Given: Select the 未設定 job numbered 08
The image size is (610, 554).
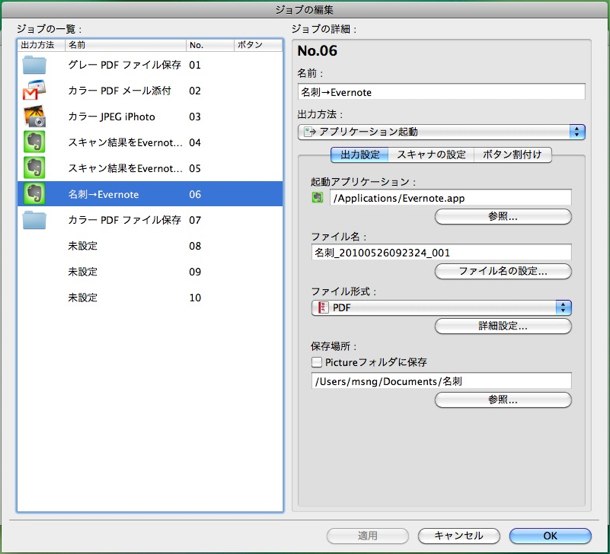Looking at the screenshot, I should pyautogui.click(x=150, y=246).
